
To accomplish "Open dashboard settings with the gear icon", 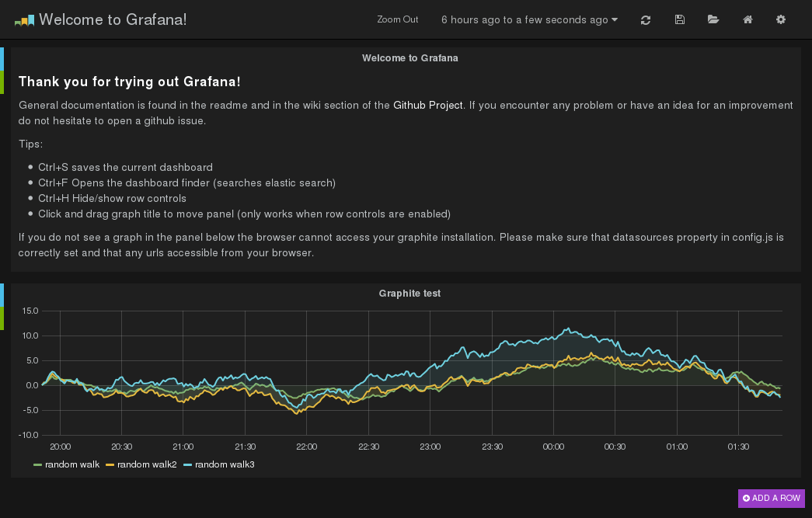I will coord(780,19).
